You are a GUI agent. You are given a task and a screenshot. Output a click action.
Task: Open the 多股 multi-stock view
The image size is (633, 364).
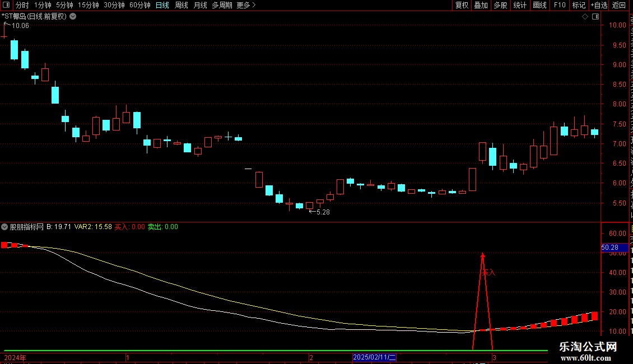(x=501, y=5)
